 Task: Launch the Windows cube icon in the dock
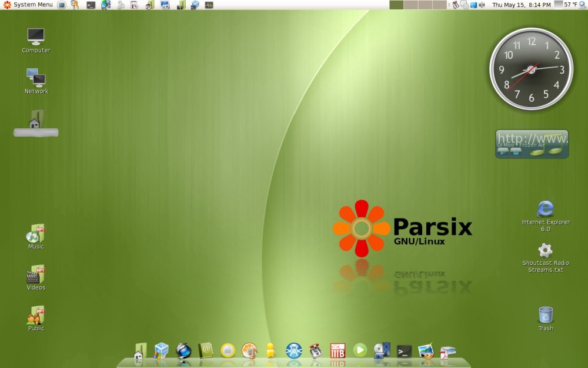[x=161, y=351]
